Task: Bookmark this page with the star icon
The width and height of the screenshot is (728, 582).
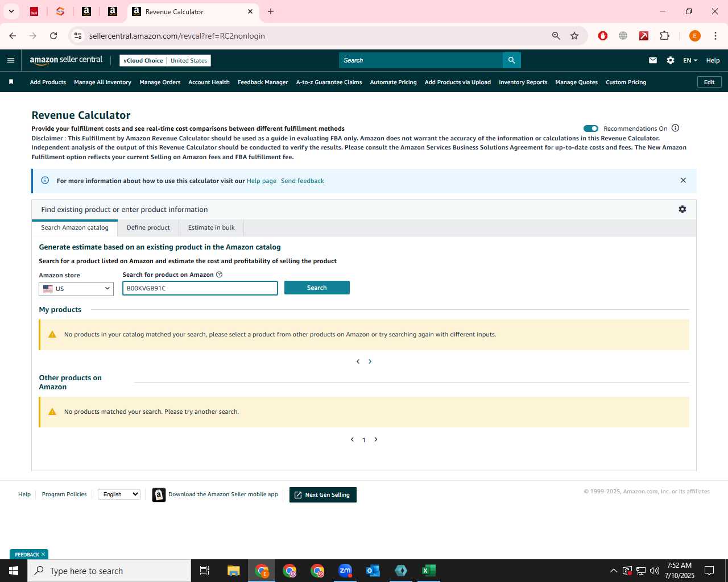Action: [574, 36]
